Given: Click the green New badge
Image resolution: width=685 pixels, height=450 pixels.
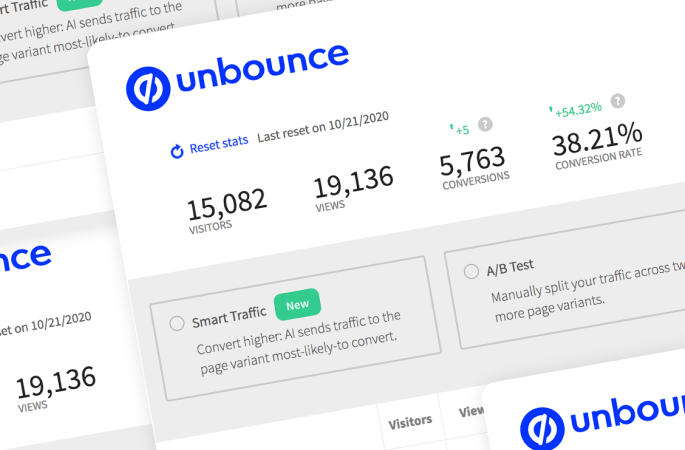Looking at the screenshot, I should click(x=298, y=304).
